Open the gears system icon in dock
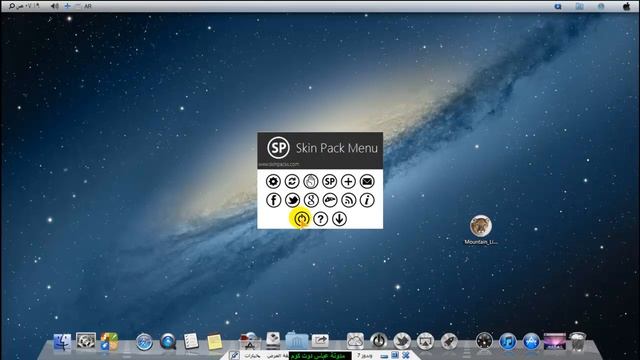 (x=86, y=341)
